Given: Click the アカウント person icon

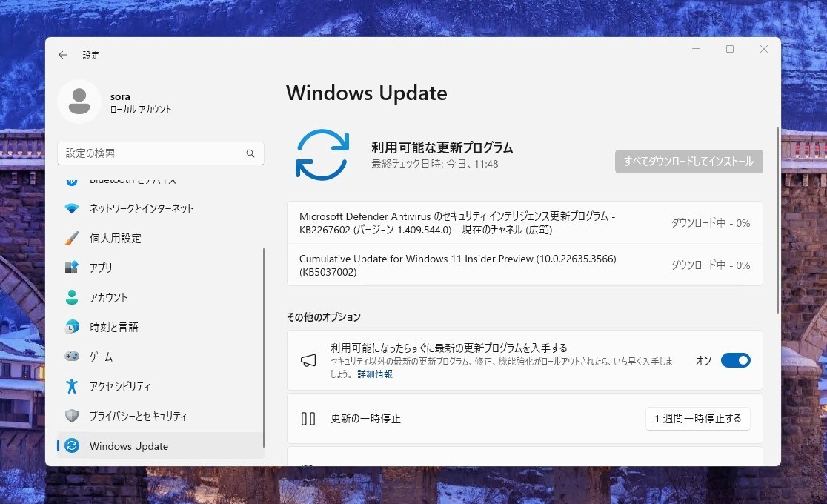Looking at the screenshot, I should [71, 297].
